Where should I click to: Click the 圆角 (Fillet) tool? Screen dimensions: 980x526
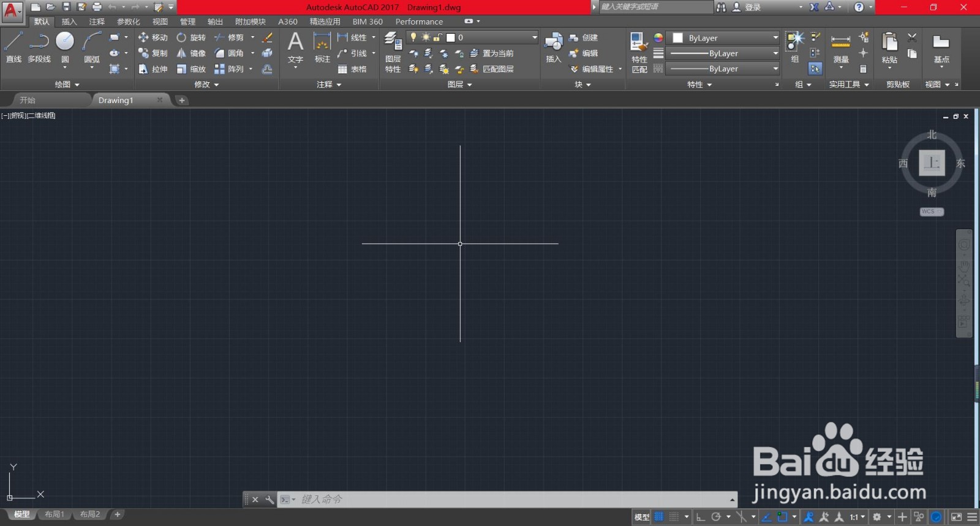229,53
